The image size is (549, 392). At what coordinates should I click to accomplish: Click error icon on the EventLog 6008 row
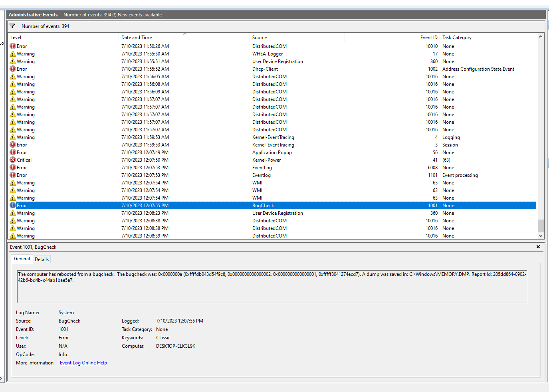pos(13,168)
